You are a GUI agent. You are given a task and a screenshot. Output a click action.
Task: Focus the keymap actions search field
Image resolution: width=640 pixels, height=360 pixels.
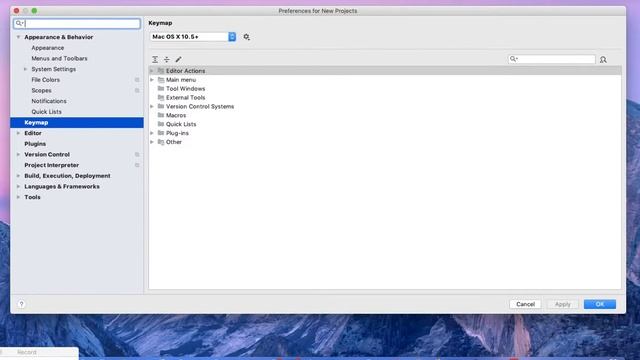pyautogui.click(x=551, y=59)
